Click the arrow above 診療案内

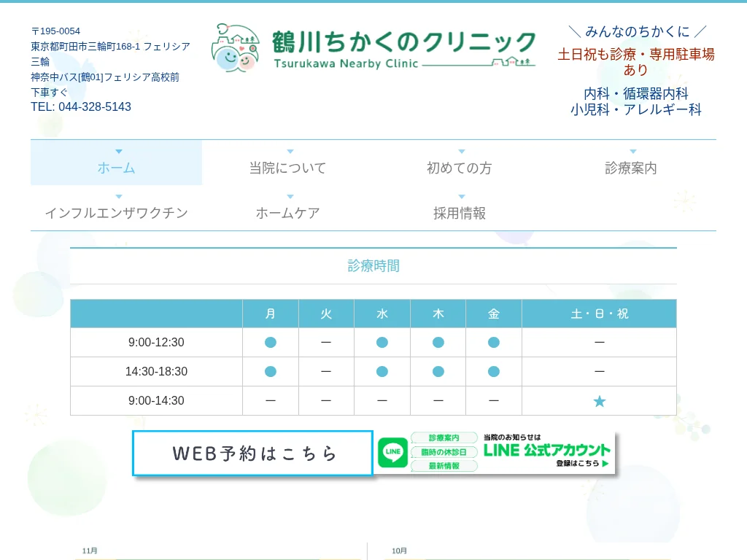pyautogui.click(x=633, y=152)
